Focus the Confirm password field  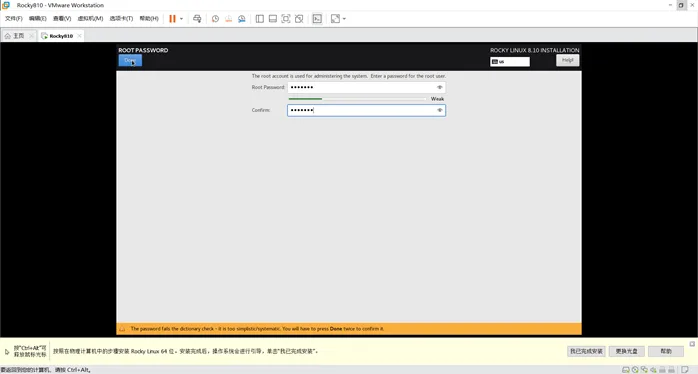(x=366, y=110)
